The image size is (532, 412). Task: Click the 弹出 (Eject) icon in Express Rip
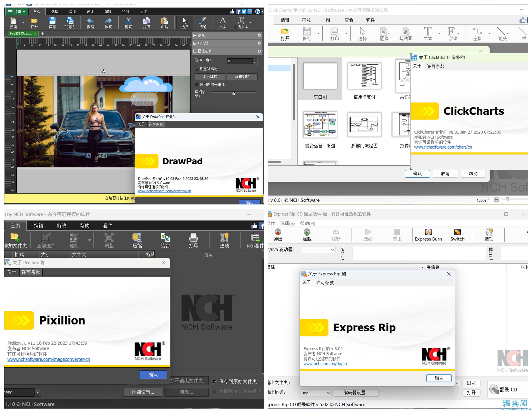point(278,235)
